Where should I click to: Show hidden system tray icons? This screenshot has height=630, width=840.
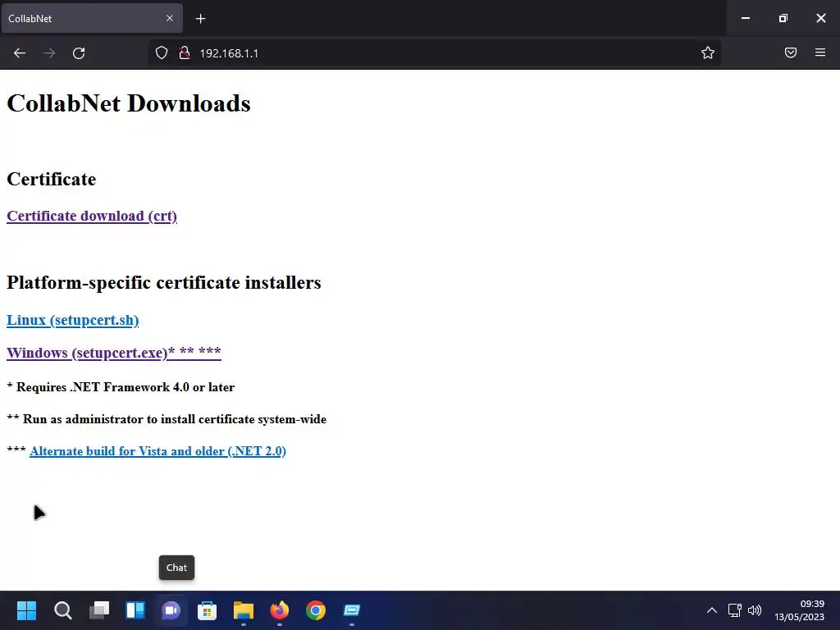coord(712,610)
